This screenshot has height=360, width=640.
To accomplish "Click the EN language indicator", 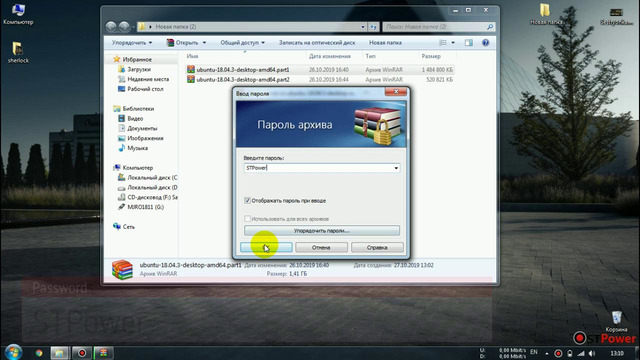I will (x=533, y=352).
